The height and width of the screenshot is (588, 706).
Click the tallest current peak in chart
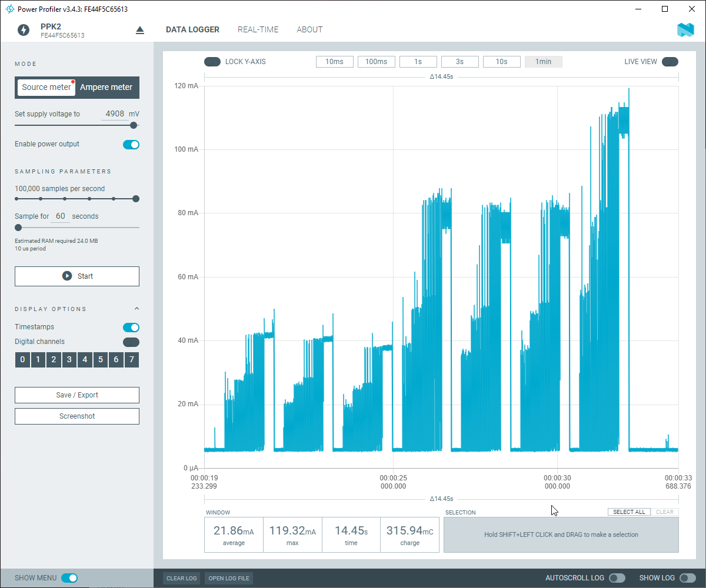point(629,90)
